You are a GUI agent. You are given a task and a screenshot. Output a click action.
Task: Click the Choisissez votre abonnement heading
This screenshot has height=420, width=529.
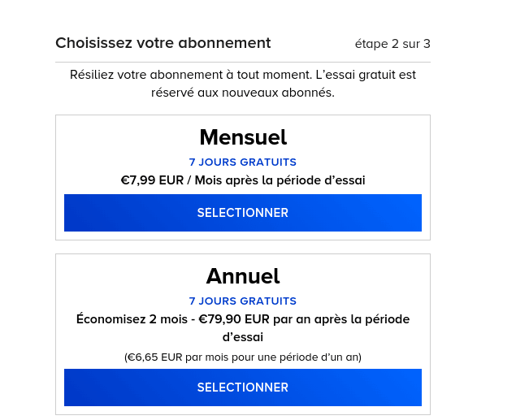163,43
